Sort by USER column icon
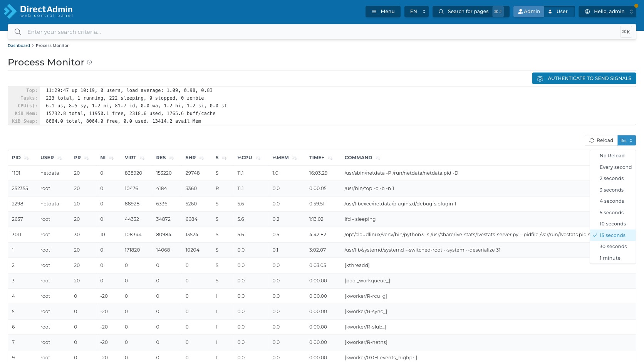Screen dimensions: 644x362 pyautogui.click(x=60, y=158)
